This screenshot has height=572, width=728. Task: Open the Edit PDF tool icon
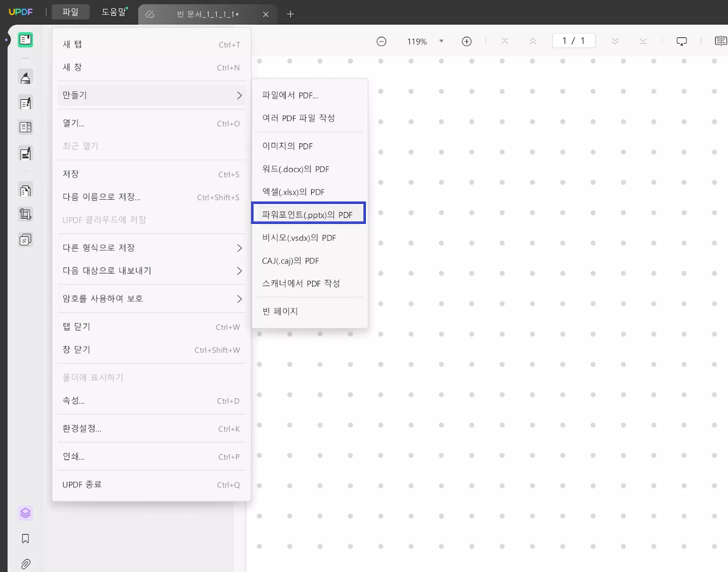[x=25, y=103]
